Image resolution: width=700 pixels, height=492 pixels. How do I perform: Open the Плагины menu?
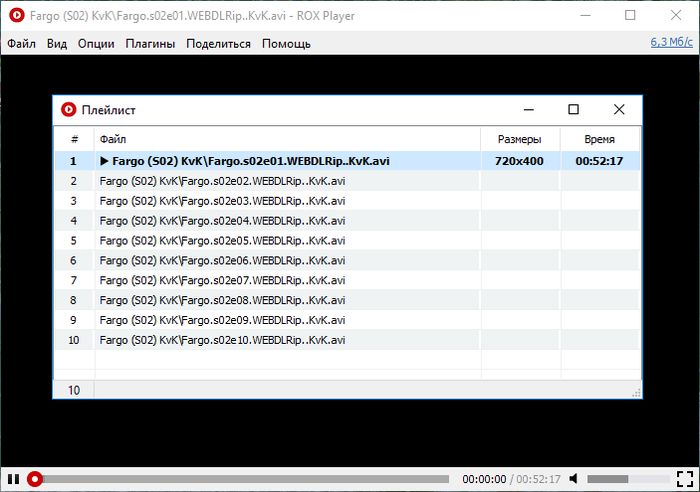pyautogui.click(x=150, y=44)
